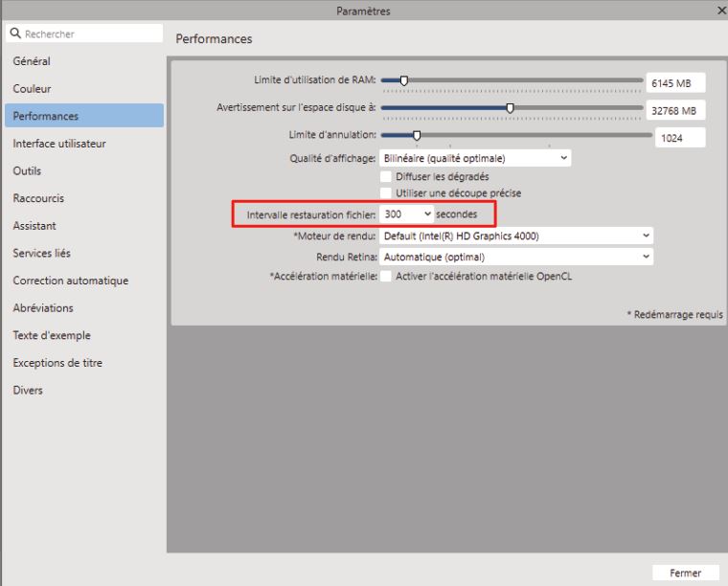The image size is (728, 586).
Task: Close the Paramètres dialog with X
Action: pos(721,11)
